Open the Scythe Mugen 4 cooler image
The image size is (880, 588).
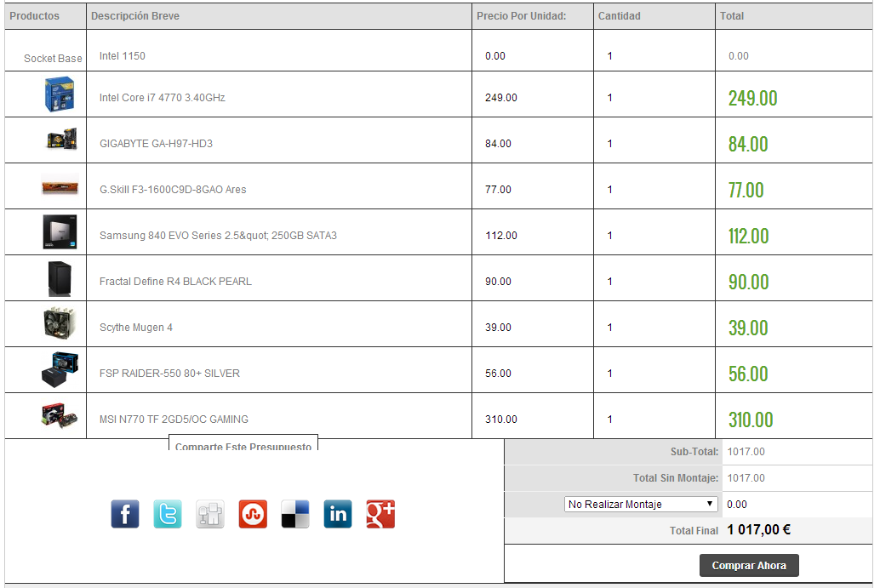pyautogui.click(x=60, y=323)
